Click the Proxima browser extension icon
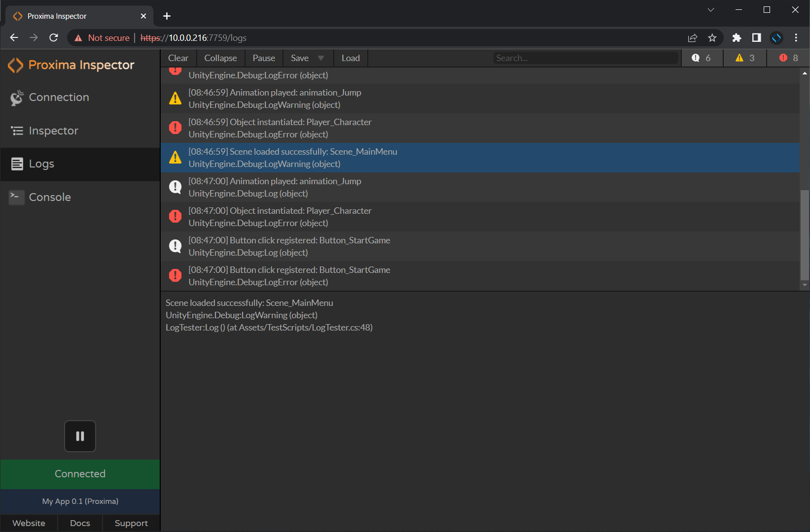Image resolution: width=810 pixels, height=532 pixels. (776, 37)
